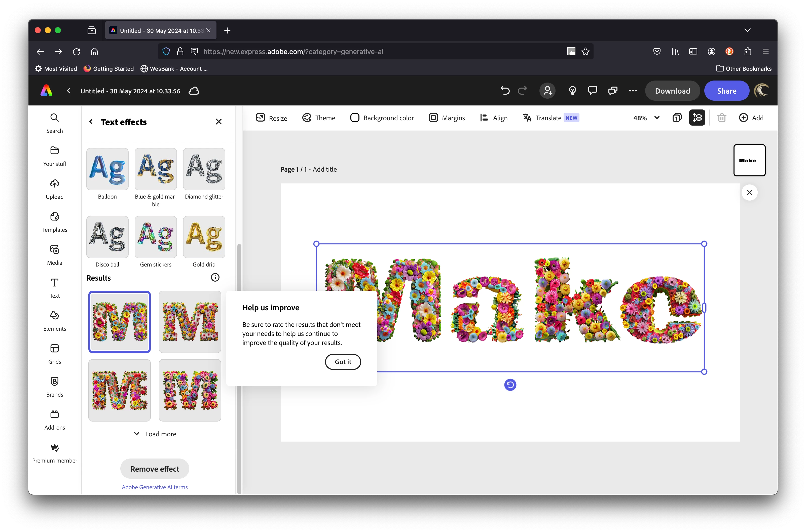Open the Templates panel in sidebar
The width and height of the screenshot is (806, 532).
point(55,222)
